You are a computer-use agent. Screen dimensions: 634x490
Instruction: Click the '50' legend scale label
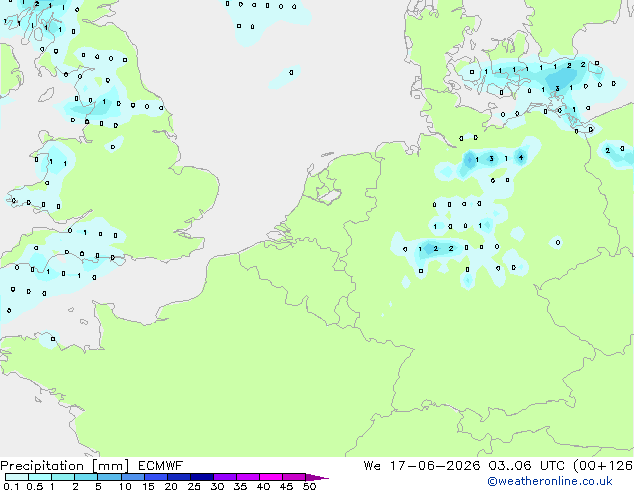click(x=309, y=486)
